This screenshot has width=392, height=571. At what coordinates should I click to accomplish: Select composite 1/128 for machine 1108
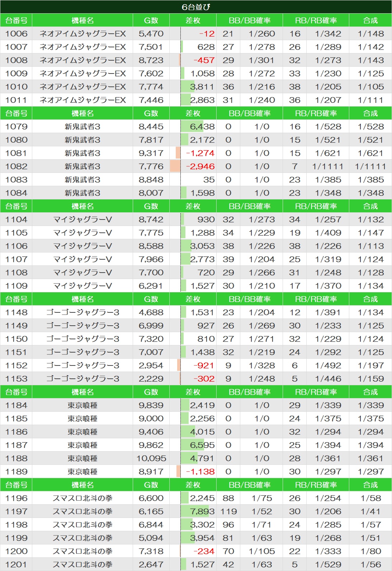pos(371,273)
